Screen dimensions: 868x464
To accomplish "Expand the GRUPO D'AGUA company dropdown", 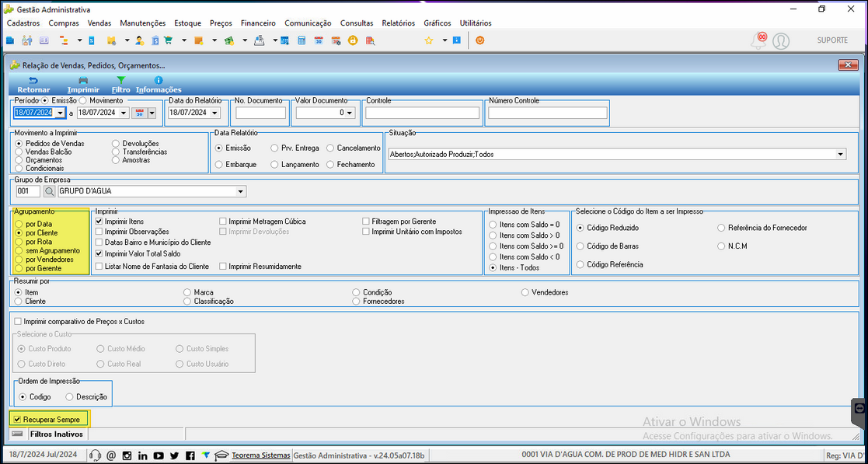I will tap(240, 191).
